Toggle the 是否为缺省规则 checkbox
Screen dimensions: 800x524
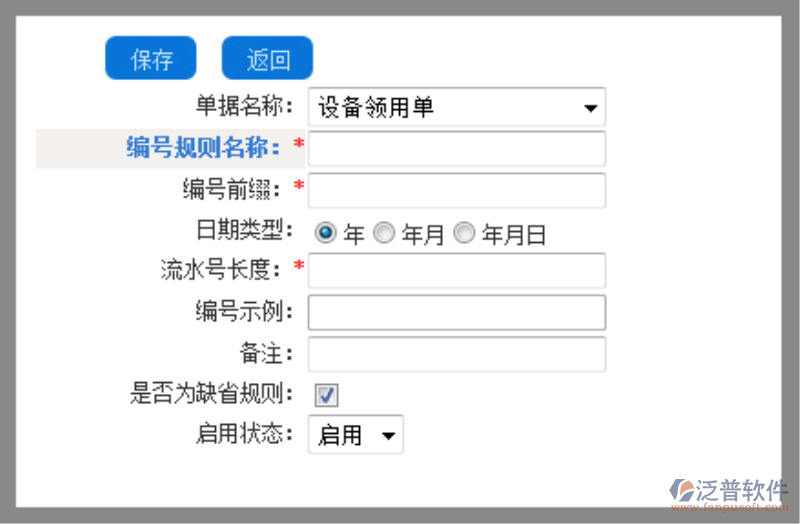[x=326, y=395]
